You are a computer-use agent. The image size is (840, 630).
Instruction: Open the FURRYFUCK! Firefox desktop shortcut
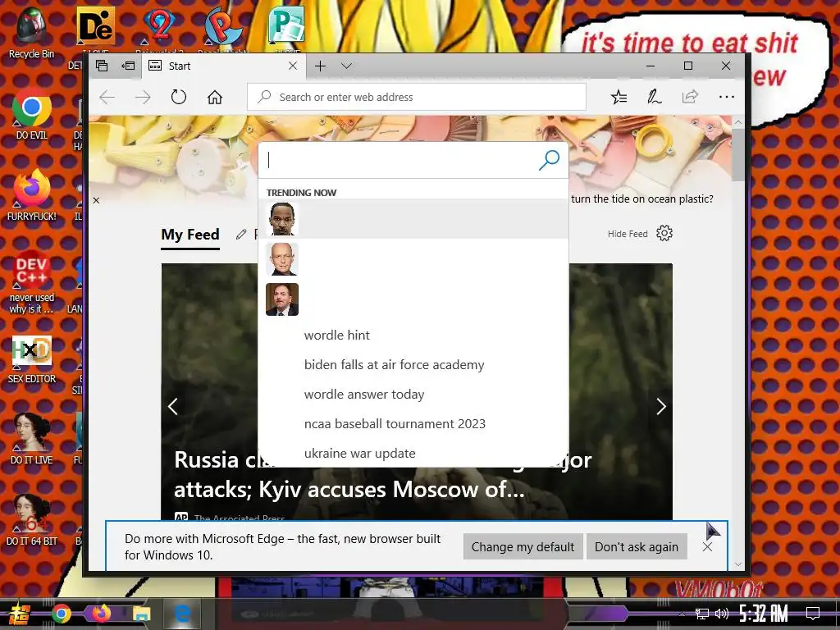click(32, 195)
